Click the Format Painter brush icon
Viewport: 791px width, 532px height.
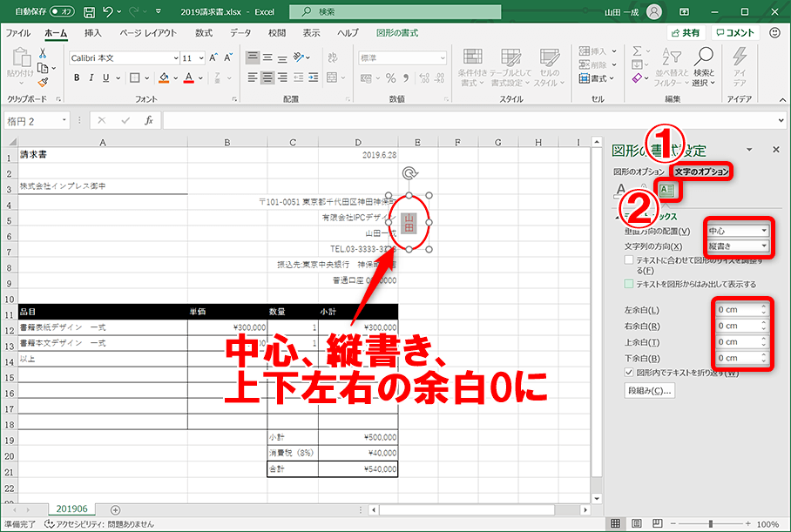43,82
